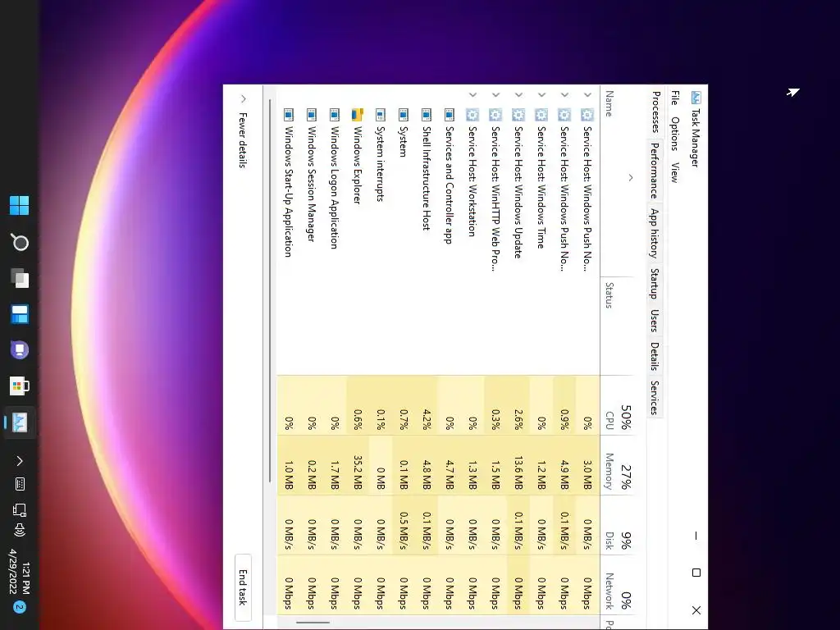Expand the first Service Host: Windows Push No... row

tap(587, 94)
